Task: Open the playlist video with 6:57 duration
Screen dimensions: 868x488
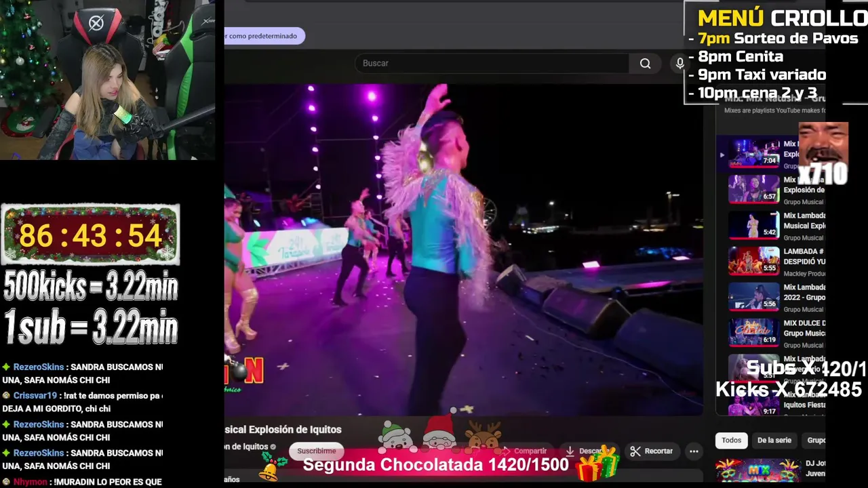Action: pos(754,189)
